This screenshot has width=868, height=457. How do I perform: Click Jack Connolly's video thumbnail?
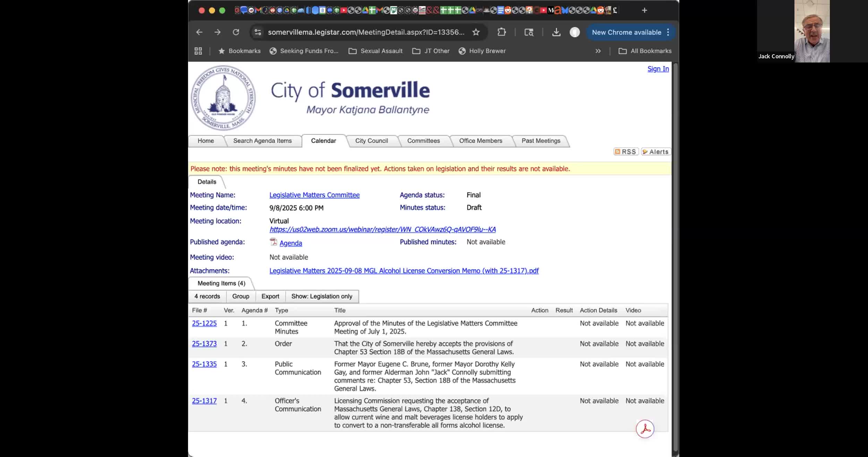click(x=812, y=31)
